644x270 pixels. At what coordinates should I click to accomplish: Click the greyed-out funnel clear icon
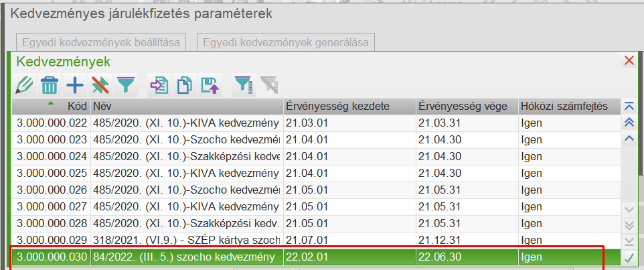pos(269,85)
